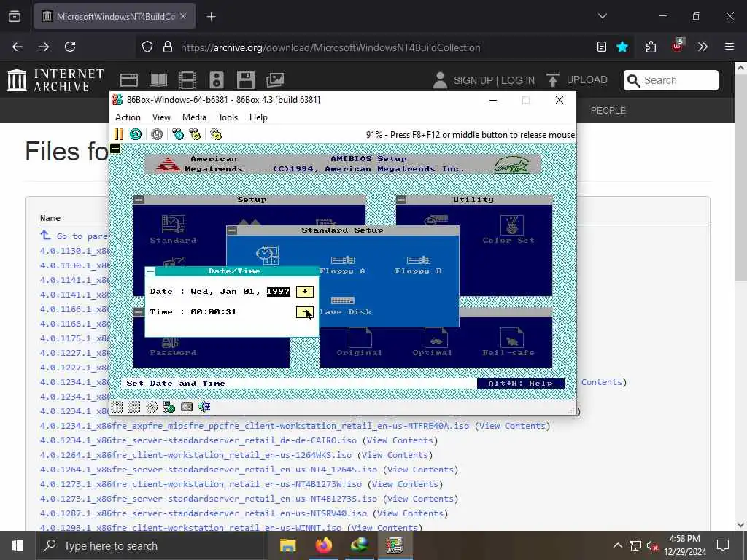Open the Standard icon in Setup window
The height and width of the screenshot is (560, 747).
click(x=173, y=230)
